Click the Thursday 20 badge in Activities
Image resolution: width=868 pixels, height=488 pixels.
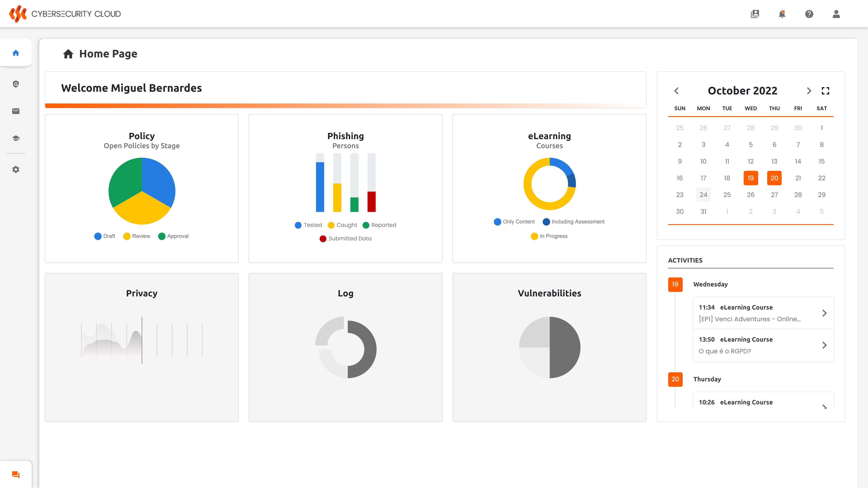[x=675, y=379]
